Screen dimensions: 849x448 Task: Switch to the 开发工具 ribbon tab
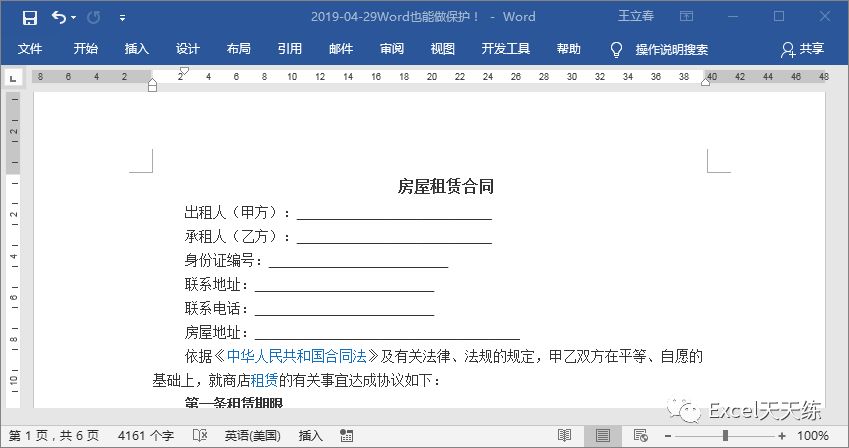[506, 49]
